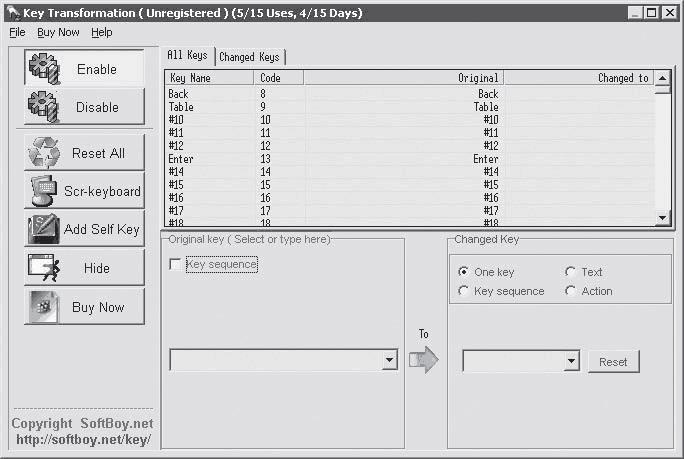Maximize the Key Transformation window

coord(652,13)
